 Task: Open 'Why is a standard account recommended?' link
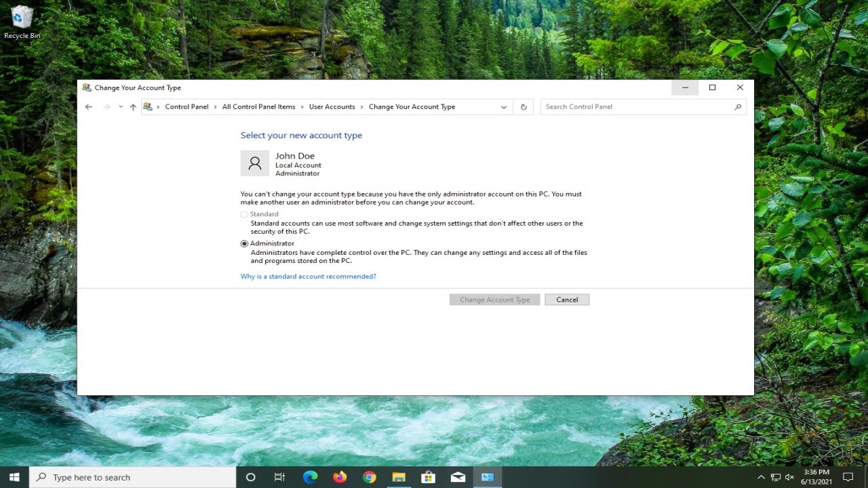pyautogui.click(x=309, y=277)
